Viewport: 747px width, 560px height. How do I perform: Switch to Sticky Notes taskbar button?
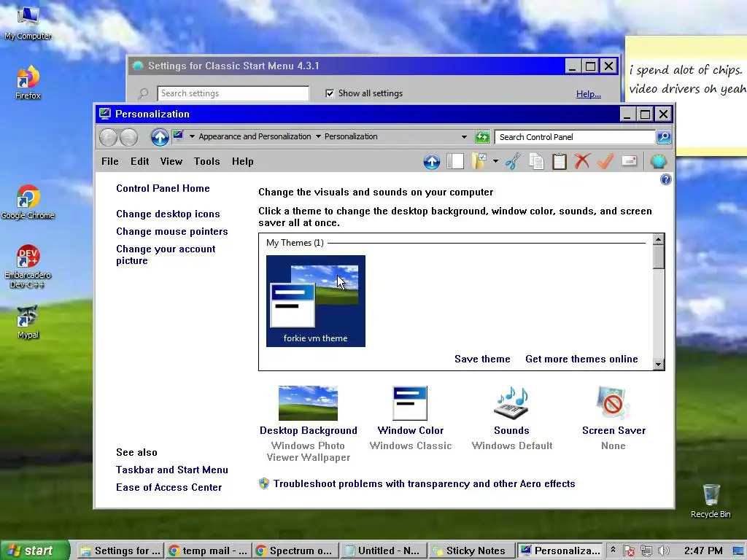pyautogui.click(x=472, y=551)
